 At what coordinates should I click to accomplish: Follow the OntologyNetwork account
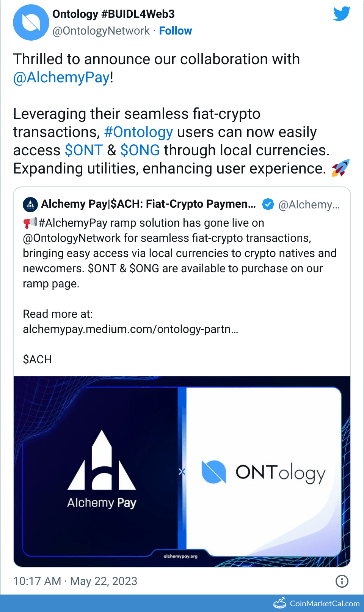pos(175,31)
